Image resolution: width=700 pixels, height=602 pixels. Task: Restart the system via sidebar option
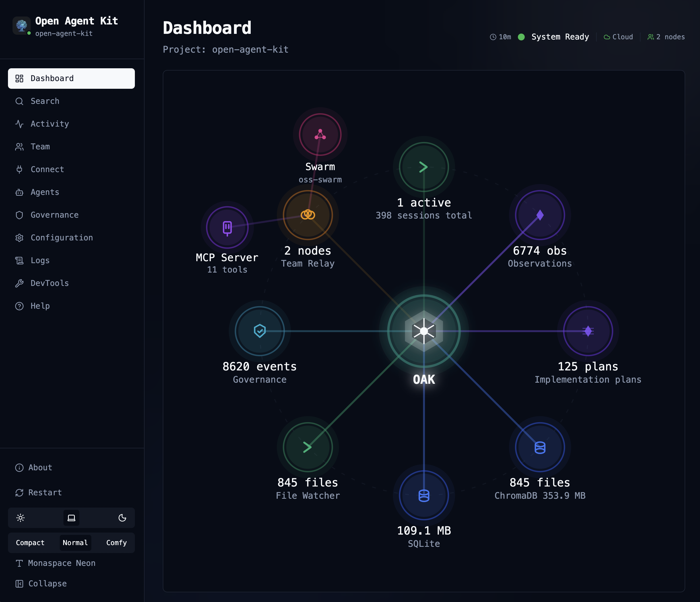coord(45,492)
